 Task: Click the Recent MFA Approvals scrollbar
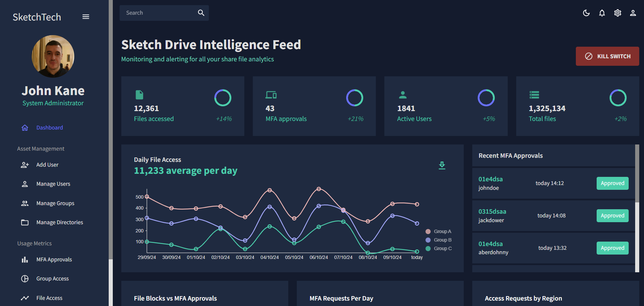[x=637, y=173]
